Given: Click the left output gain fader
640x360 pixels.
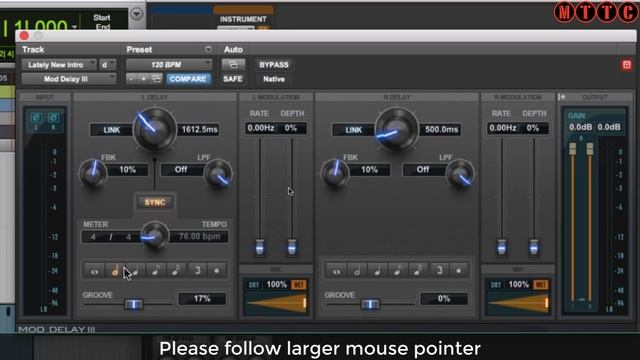Looking at the screenshot, I should coord(573,149).
